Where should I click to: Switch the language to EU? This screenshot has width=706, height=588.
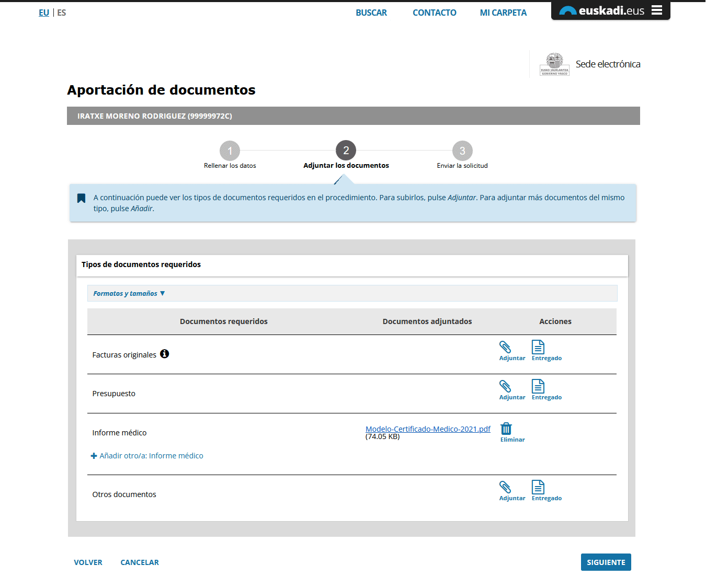point(44,13)
